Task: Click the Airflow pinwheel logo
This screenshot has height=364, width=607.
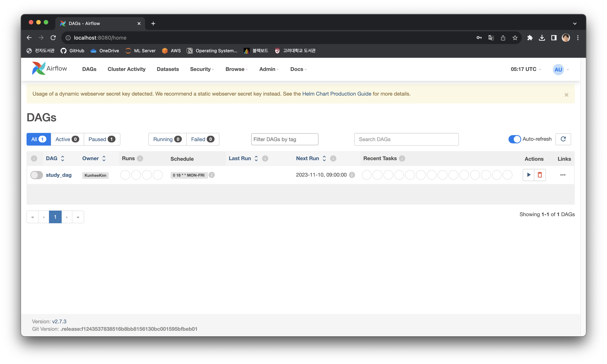Action: [38, 69]
